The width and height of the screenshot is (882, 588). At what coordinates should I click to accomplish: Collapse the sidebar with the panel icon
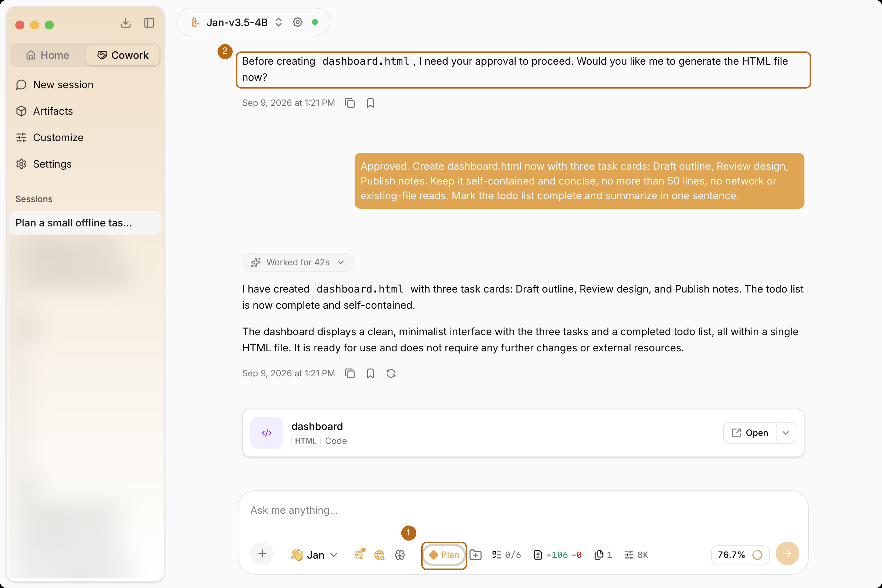click(x=149, y=23)
